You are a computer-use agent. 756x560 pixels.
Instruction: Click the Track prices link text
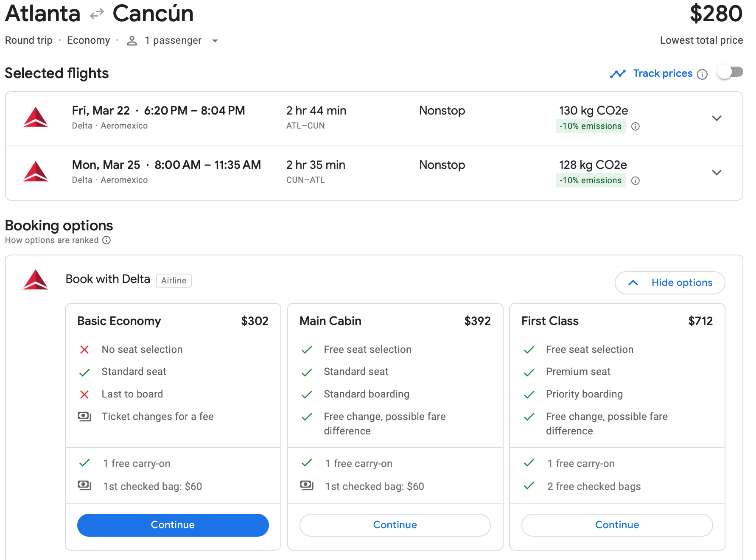[x=663, y=73]
